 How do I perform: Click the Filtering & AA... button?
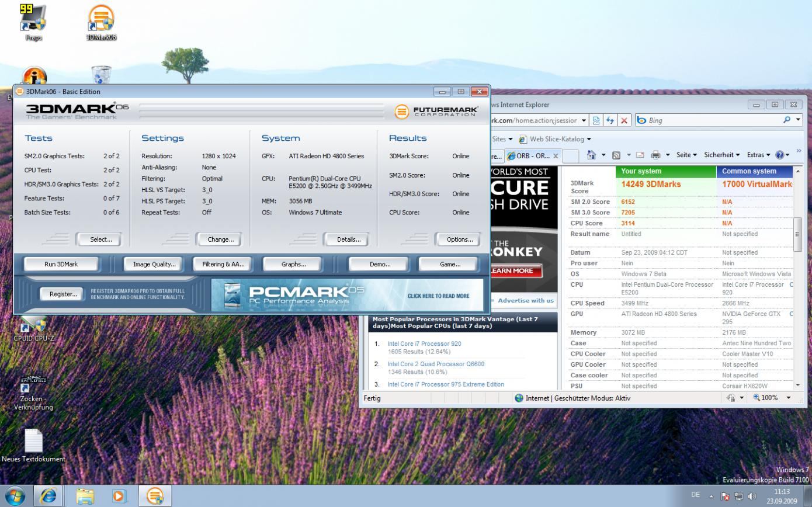(223, 264)
